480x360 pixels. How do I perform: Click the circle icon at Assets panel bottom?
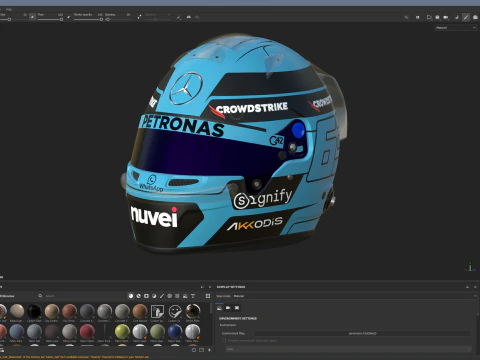click(194, 350)
